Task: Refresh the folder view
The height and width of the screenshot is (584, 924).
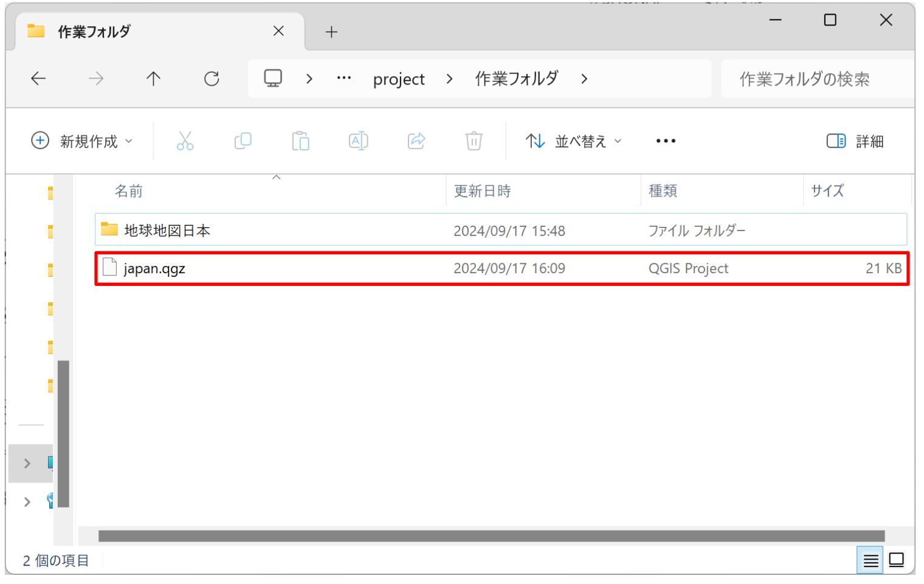Action: click(x=212, y=78)
